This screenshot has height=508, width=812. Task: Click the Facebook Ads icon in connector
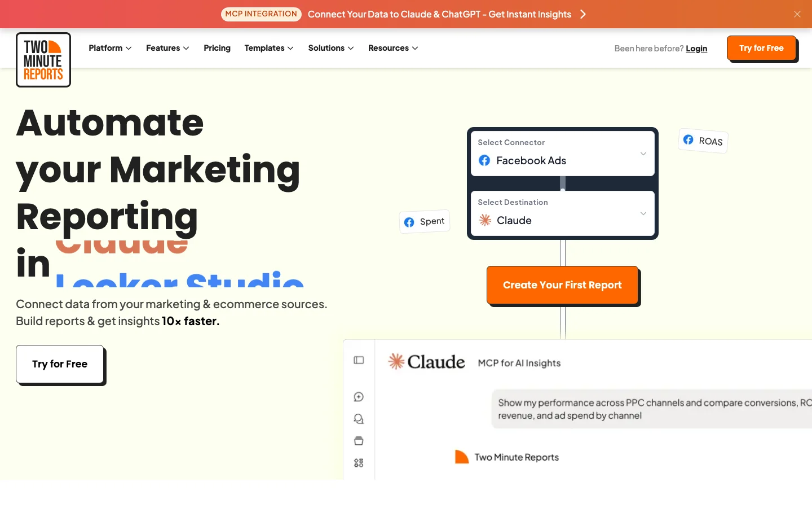point(484,161)
